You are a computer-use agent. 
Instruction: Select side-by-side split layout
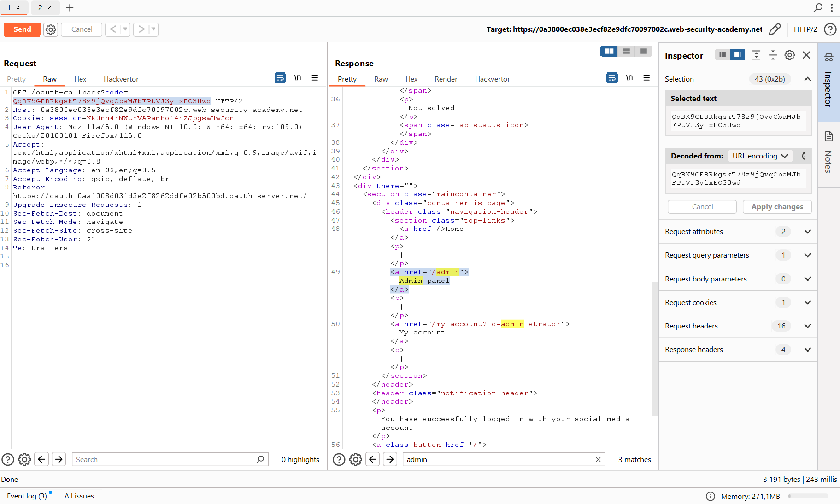tap(609, 51)
